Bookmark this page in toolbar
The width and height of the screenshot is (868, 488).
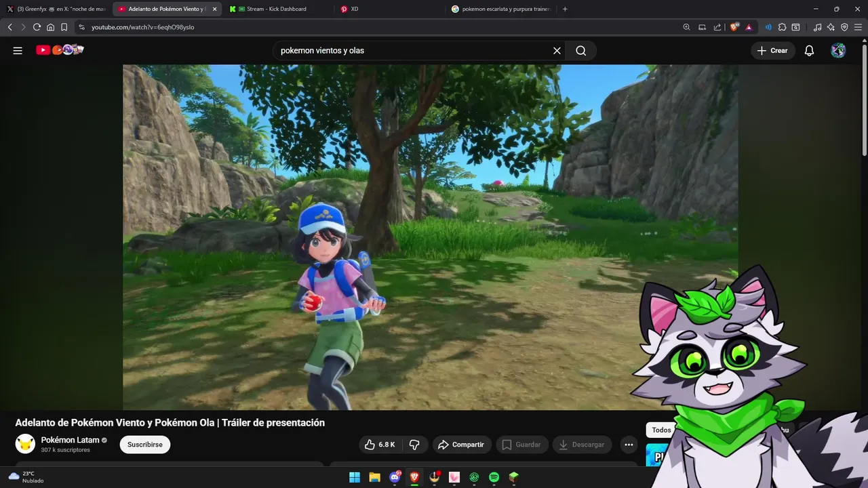(64, 27)
